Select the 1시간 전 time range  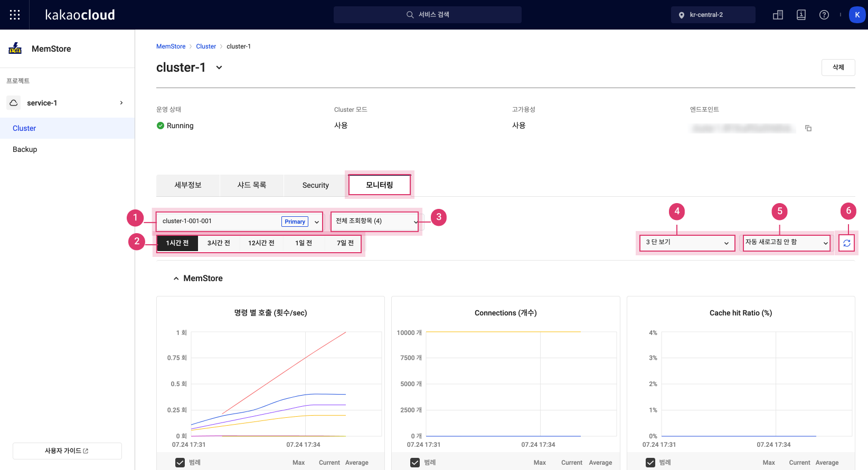tap(177, 243)
